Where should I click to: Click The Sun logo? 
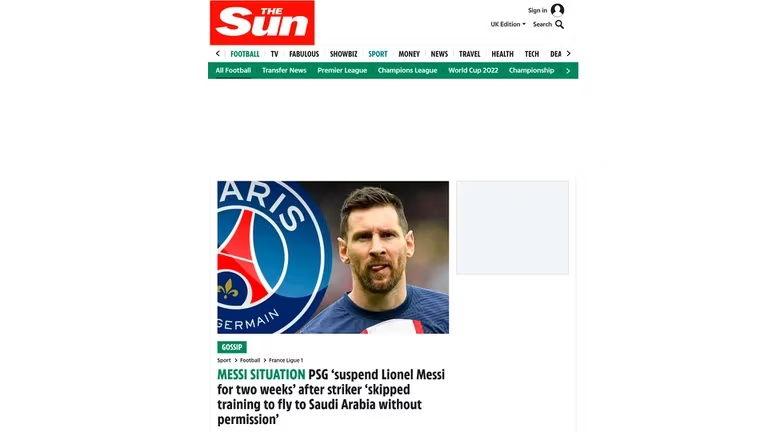click(x=262, y=23)
